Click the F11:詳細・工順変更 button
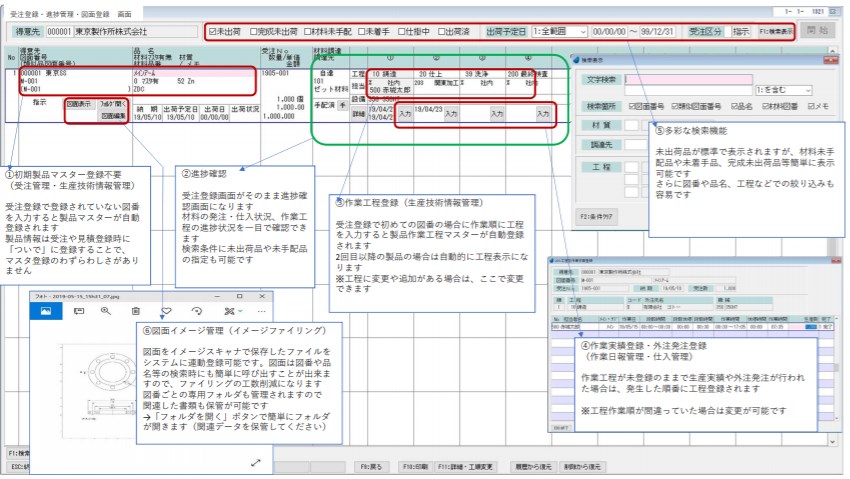The width and height of the screenshot is (850, 479). click(x=465, y=467)
